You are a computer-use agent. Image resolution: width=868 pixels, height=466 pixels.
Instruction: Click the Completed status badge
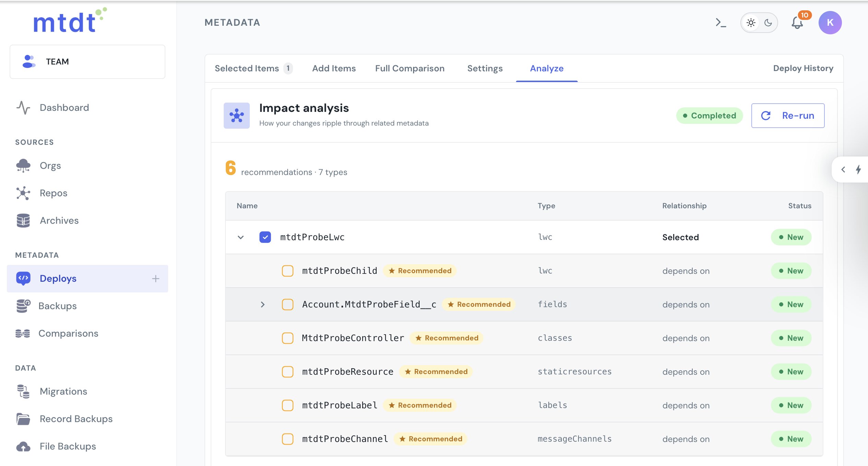[709, 116]
